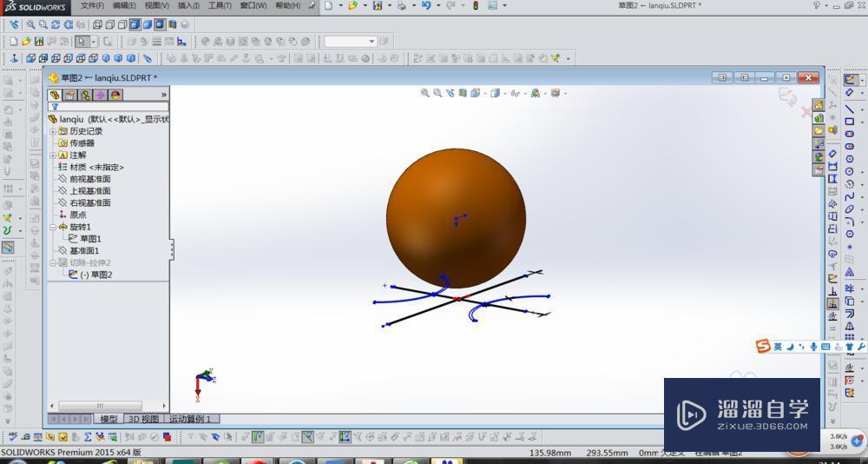Select the Zoom to Area toolbar icon
The image size is (868, 464).
tap(43, 24)
